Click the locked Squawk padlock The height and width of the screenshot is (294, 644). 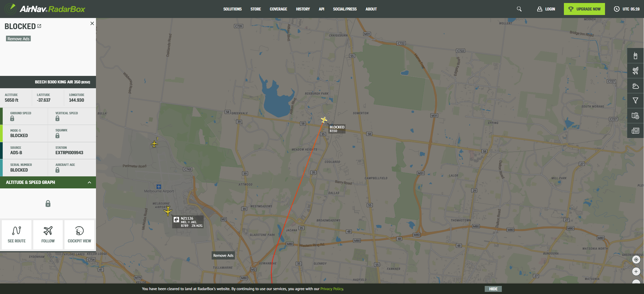57,136
